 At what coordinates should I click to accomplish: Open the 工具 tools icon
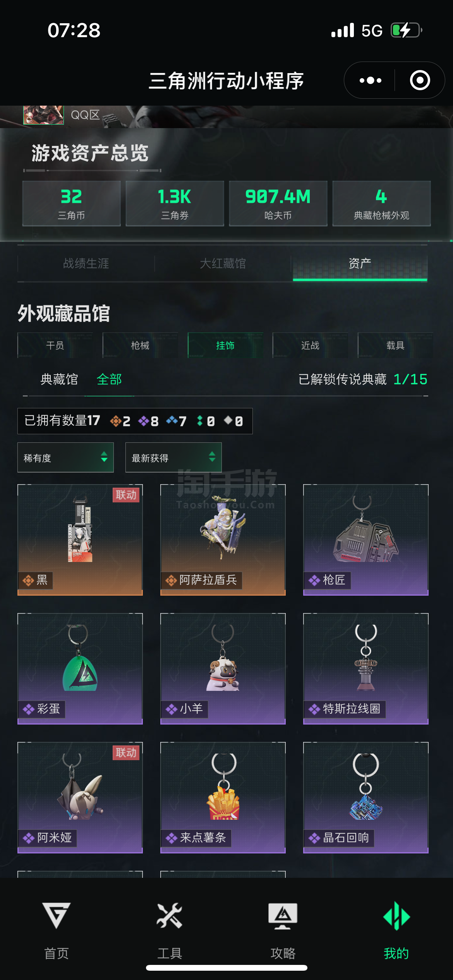point(170,915)
